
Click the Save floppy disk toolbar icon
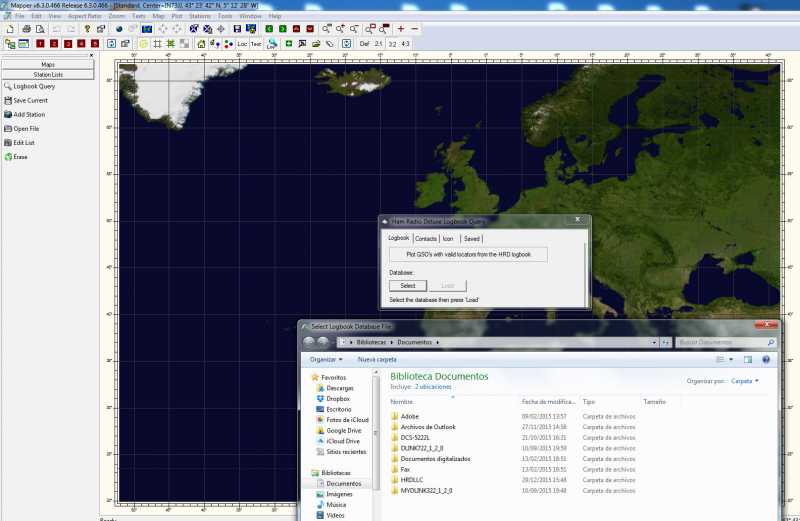237,29
